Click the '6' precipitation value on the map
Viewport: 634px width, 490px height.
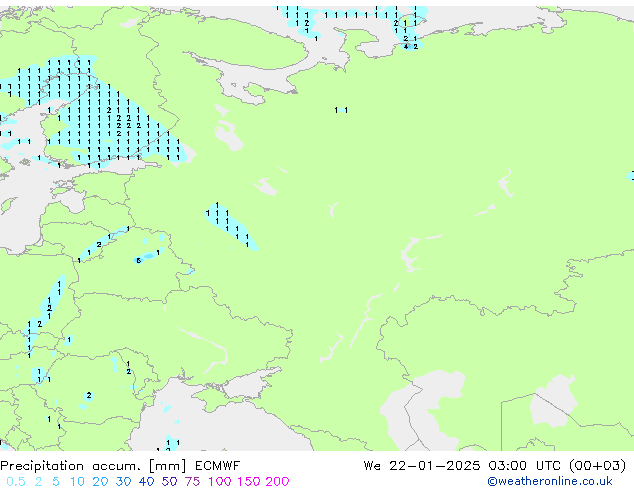[138, 260]
